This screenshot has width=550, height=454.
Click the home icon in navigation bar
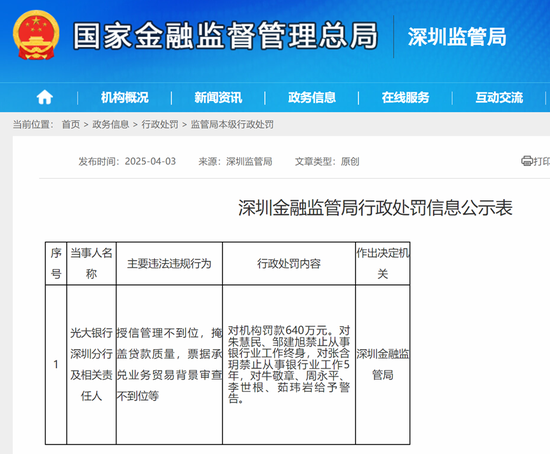pyautogui.click(x=45, y=97)
